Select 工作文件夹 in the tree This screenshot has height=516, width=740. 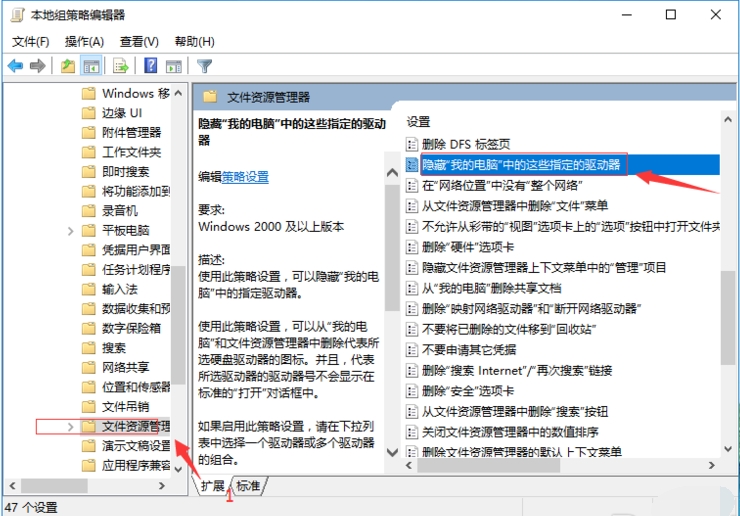(x=132, y=152)
